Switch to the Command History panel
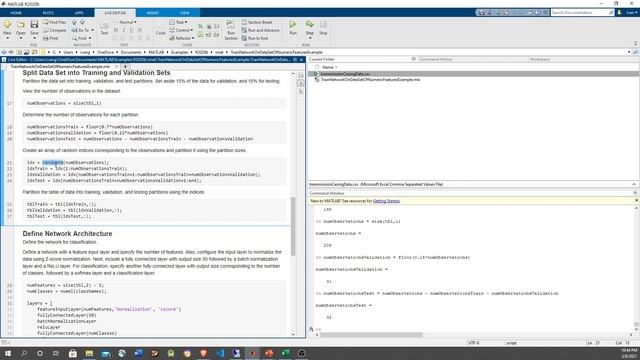The height and width of the screenshot is (360, 640). [x=436, y=59]
